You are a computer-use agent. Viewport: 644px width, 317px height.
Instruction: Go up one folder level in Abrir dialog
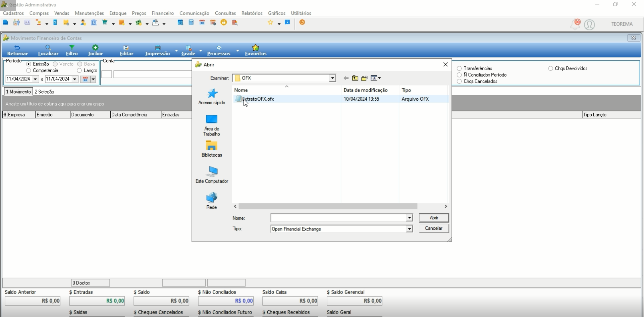coord(355,78)
